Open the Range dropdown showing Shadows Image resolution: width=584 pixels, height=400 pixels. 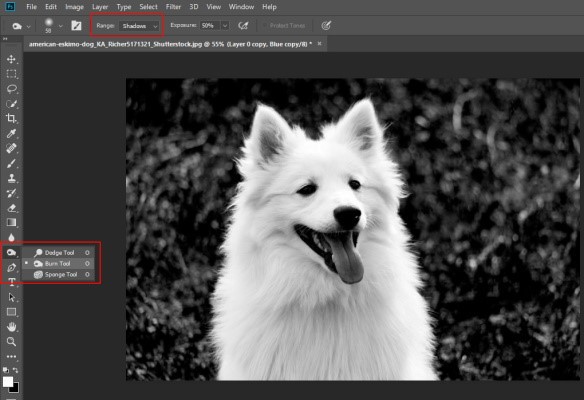pos(139,26)
